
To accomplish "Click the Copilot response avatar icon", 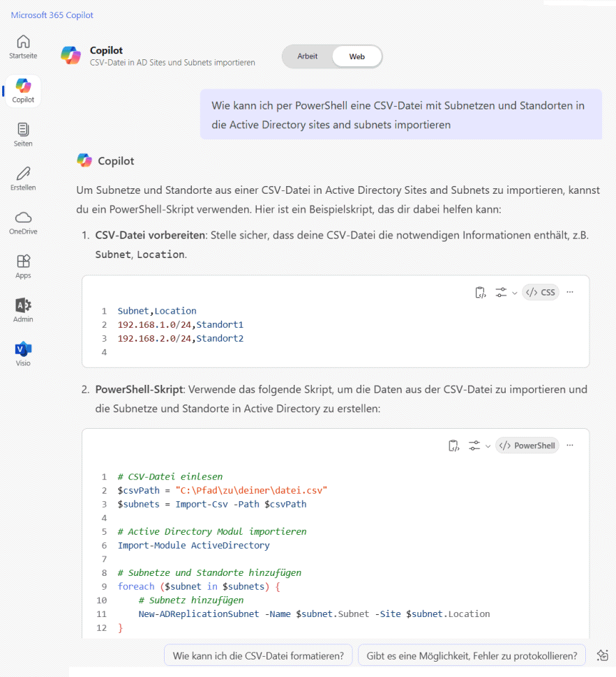I will pos(84,160).
